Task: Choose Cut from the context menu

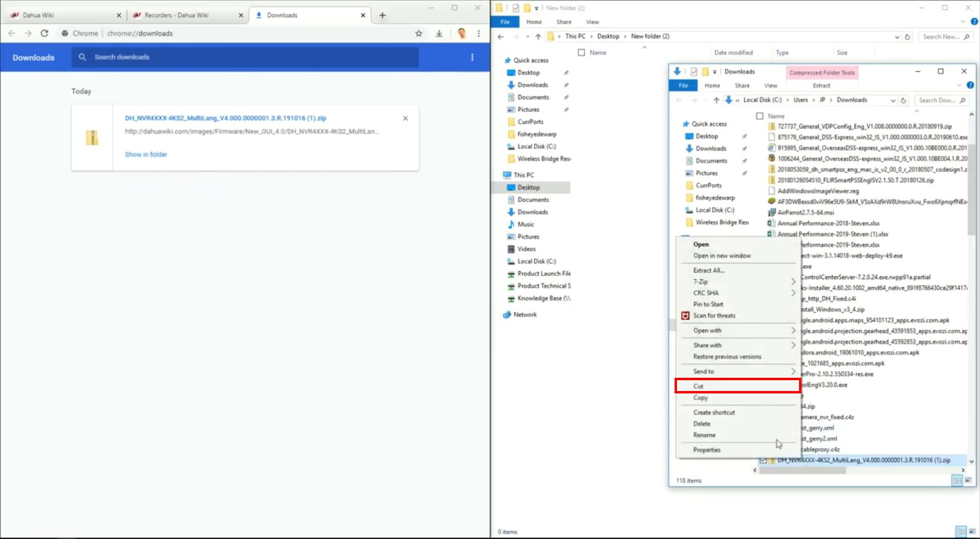Action: [738, 386]
